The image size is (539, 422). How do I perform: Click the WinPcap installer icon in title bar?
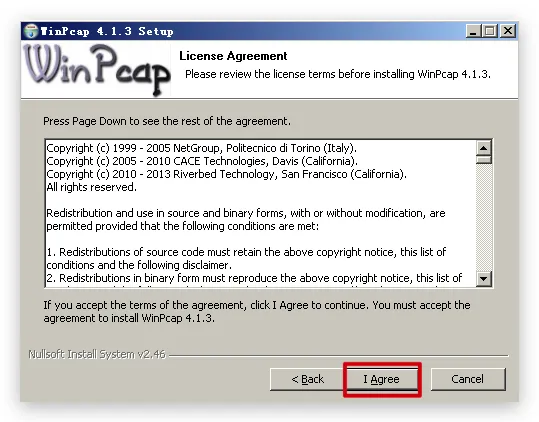31,31
